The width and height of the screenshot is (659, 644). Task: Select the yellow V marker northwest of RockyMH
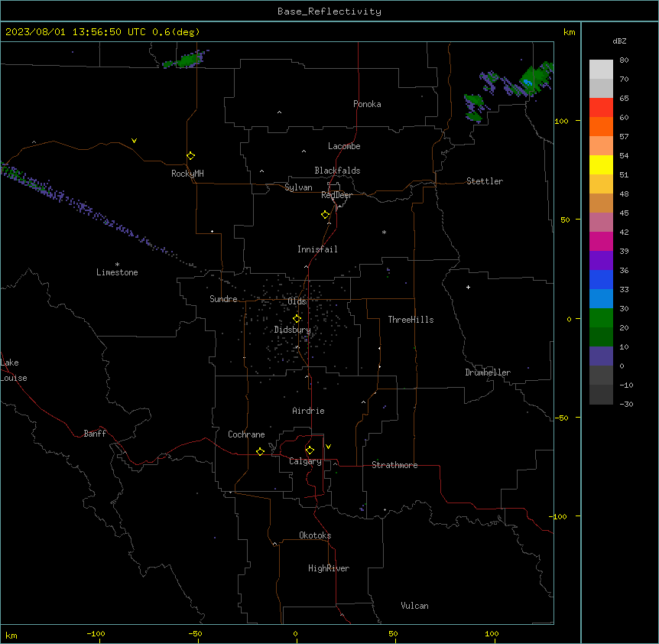click(134, 141)
